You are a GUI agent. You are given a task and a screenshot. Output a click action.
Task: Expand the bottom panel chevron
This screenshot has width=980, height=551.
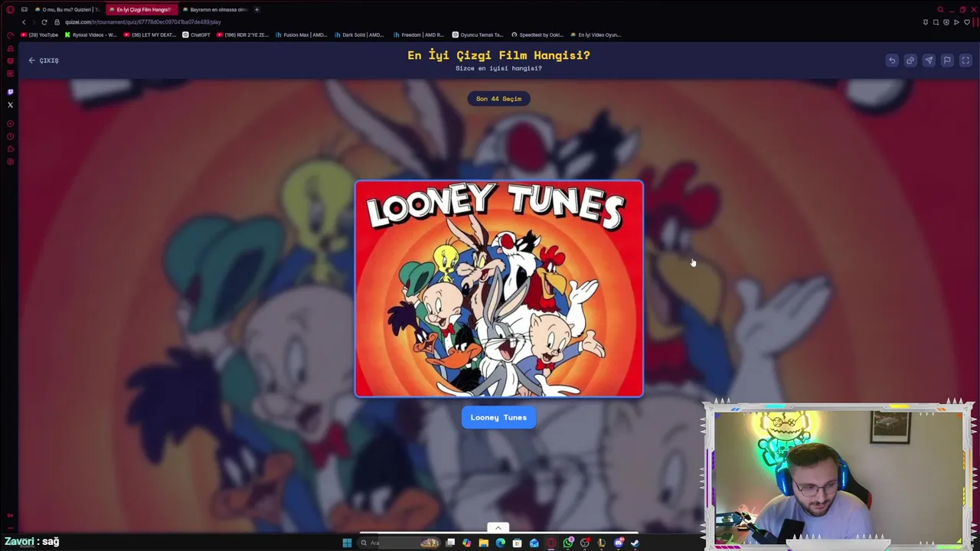click(x=498, y=527)
